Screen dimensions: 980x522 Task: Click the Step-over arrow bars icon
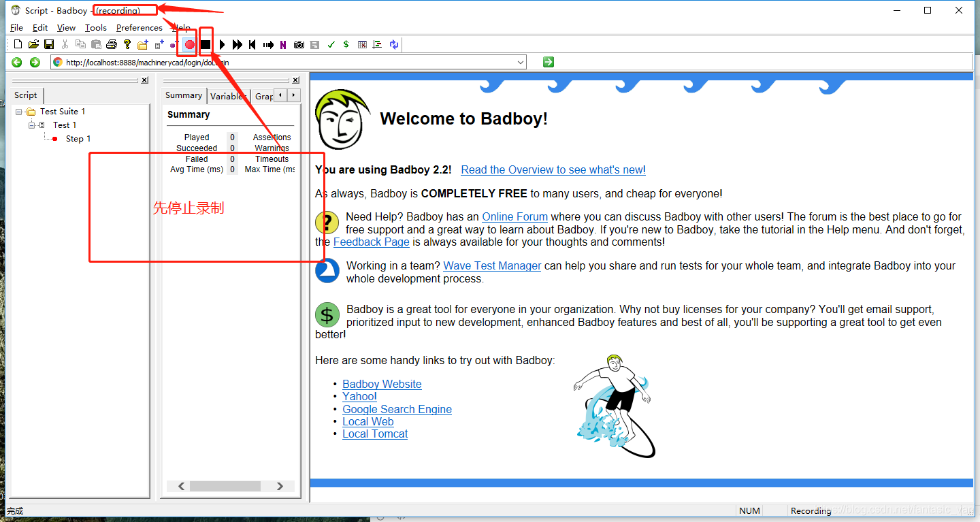tap(268, 44)
